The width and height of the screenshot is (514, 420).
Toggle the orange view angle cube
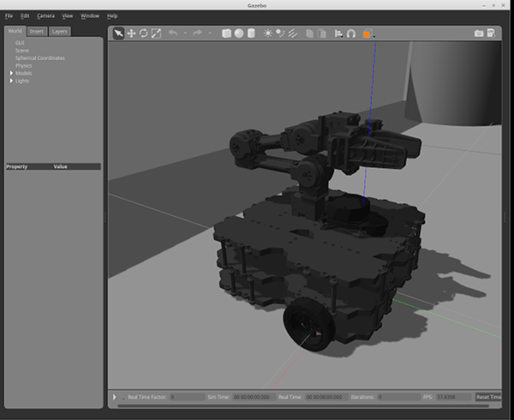(367, 33)
